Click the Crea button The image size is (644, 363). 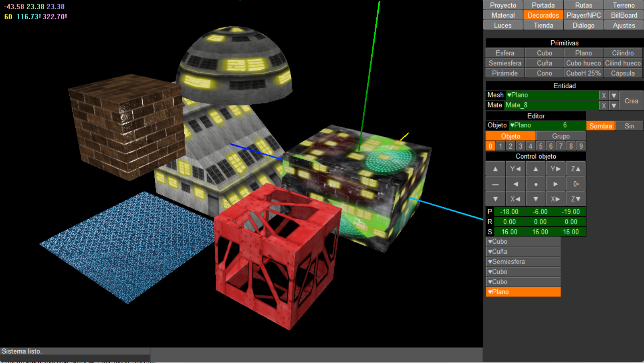(x=631, y=101)
